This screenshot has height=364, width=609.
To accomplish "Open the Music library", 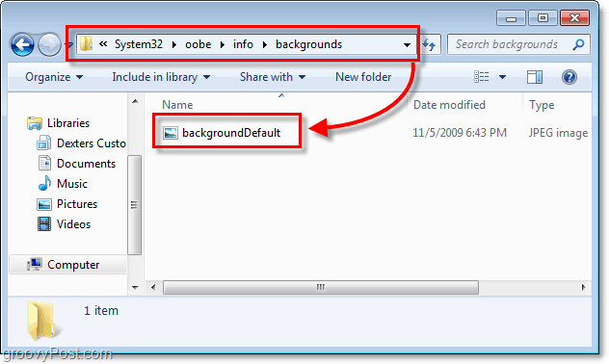I will pos(72,184).
